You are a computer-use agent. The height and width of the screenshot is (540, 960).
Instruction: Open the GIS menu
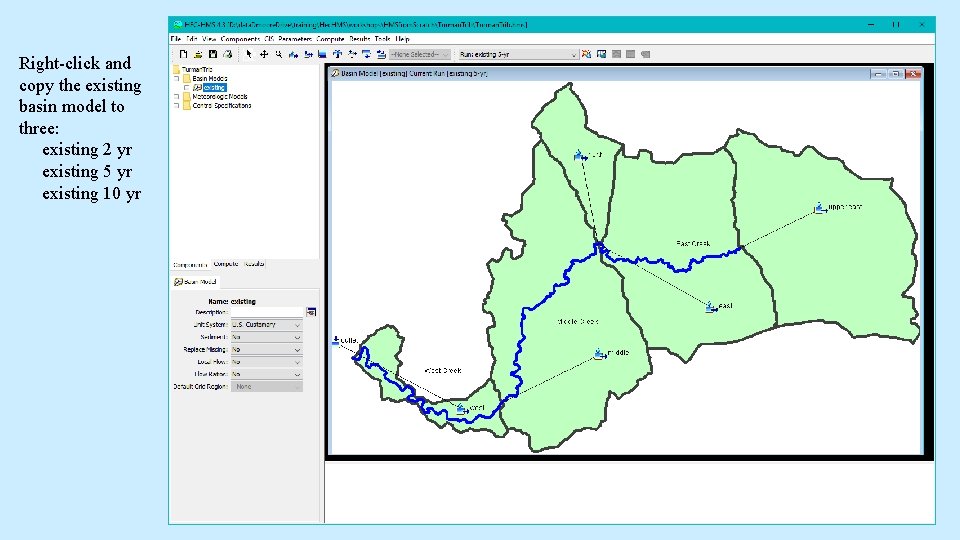tap(269, 39)
